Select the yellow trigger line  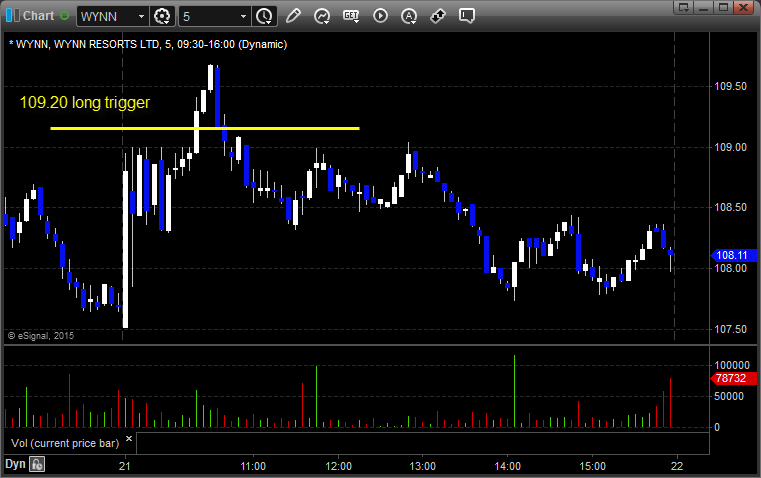pos(205,128)
